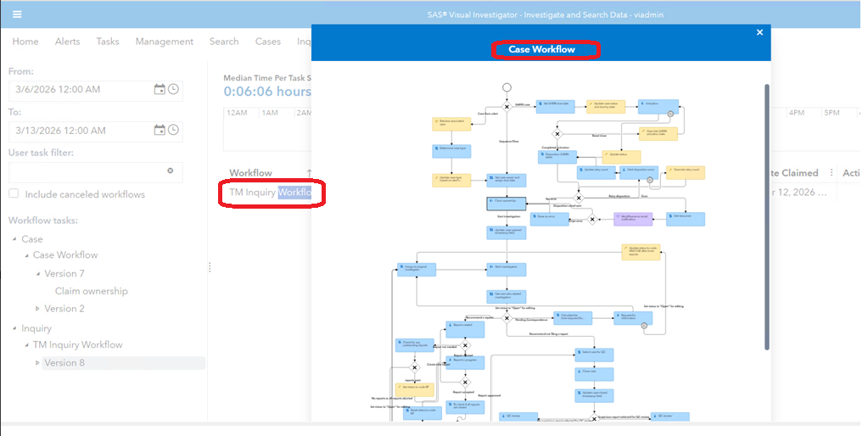
Task: Select the gateway below the start event
Action: [x=506, y=107]
